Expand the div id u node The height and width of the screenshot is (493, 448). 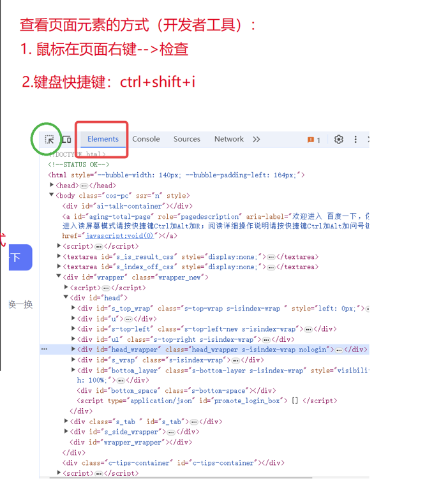pyautogui.click(x=73, y=318)
